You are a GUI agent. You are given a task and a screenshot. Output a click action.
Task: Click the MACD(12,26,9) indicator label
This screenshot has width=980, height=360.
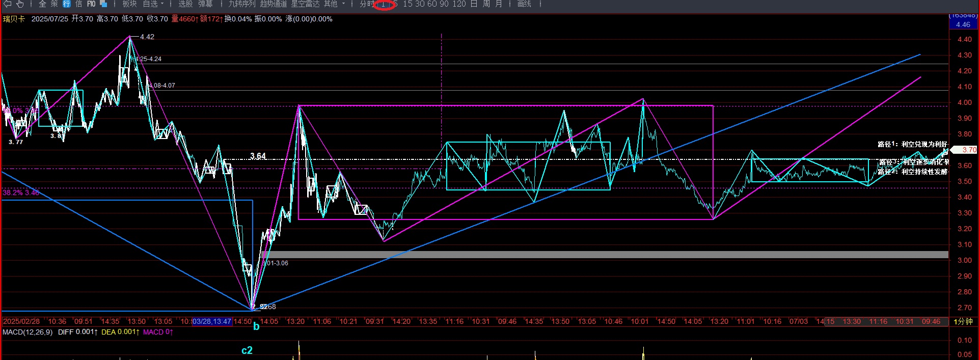pos(28,332)
